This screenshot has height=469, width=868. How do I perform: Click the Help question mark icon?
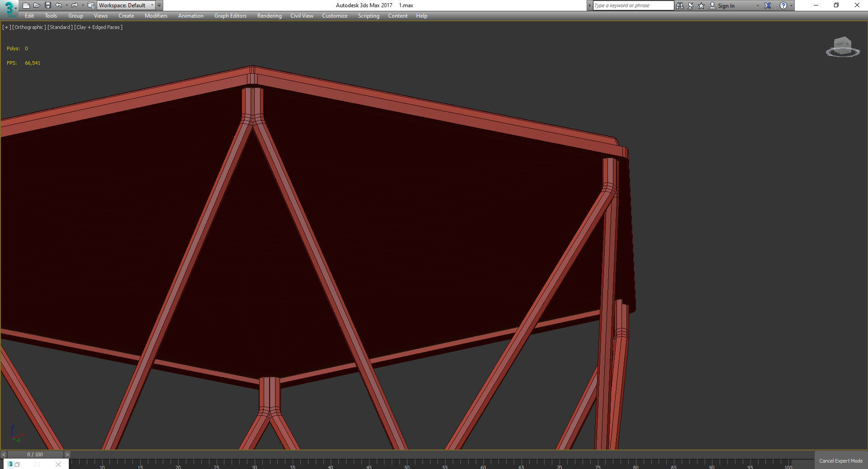[x=783, y=5]
